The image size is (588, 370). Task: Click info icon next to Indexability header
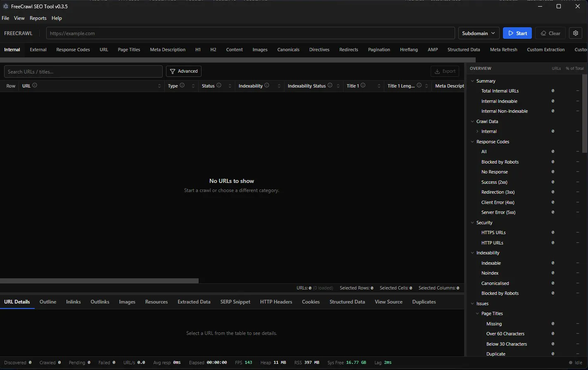click(267, 85)
